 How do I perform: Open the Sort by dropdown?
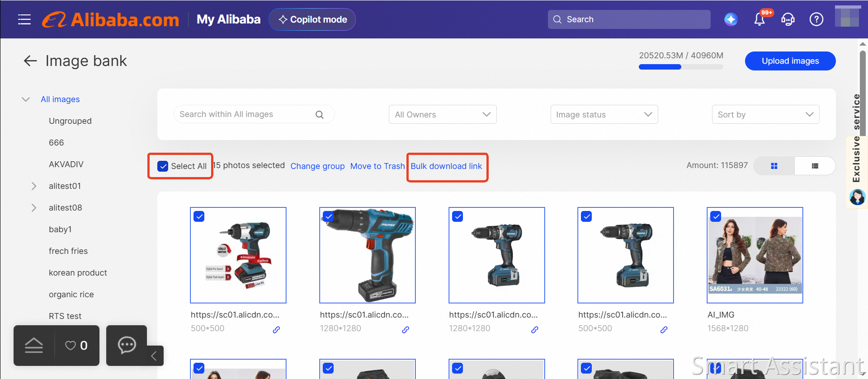tap(765, 114)
